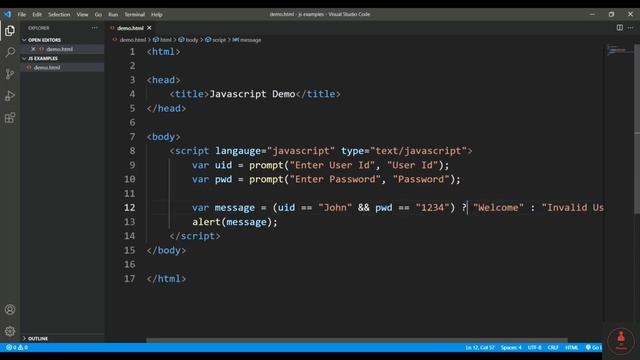This screenshot has width=640, height=360.
Task: Click HTML language mode in status bar
Action: pyautogui.click(x=571, y=347)
